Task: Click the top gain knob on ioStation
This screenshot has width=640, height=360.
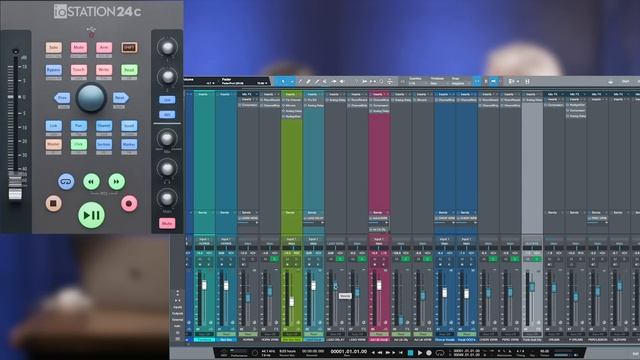Action: coord(167,47)
